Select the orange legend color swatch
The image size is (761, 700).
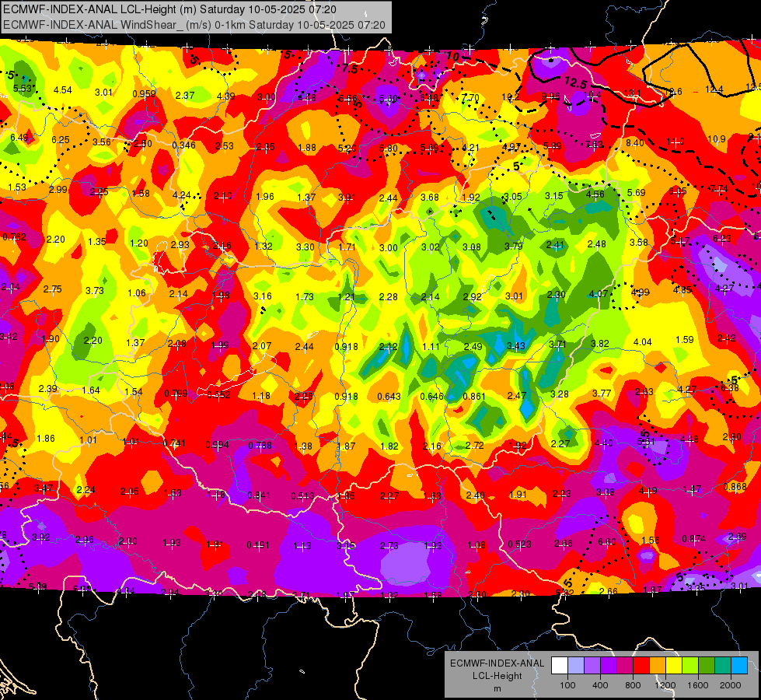pyautogui.click(x=658, y=666)
